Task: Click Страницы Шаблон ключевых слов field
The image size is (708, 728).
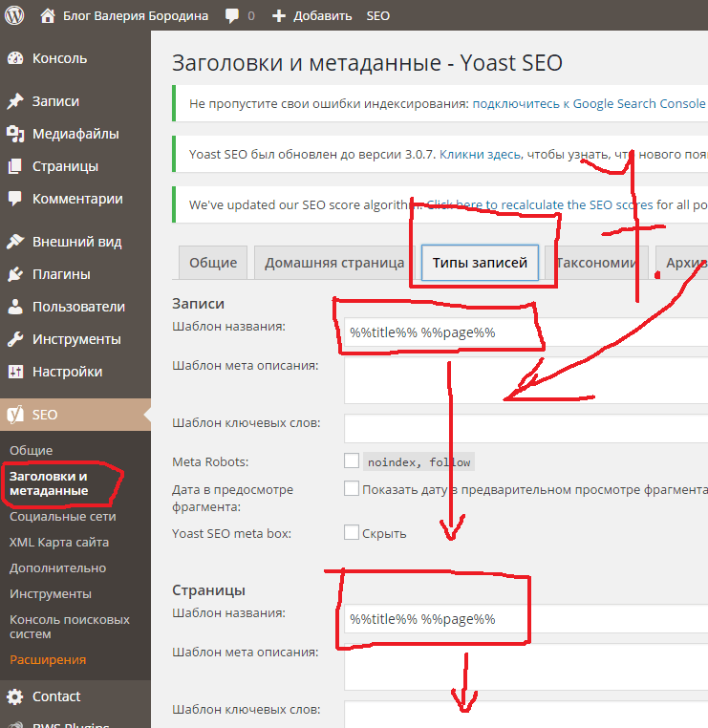Action: coord(526,714)
